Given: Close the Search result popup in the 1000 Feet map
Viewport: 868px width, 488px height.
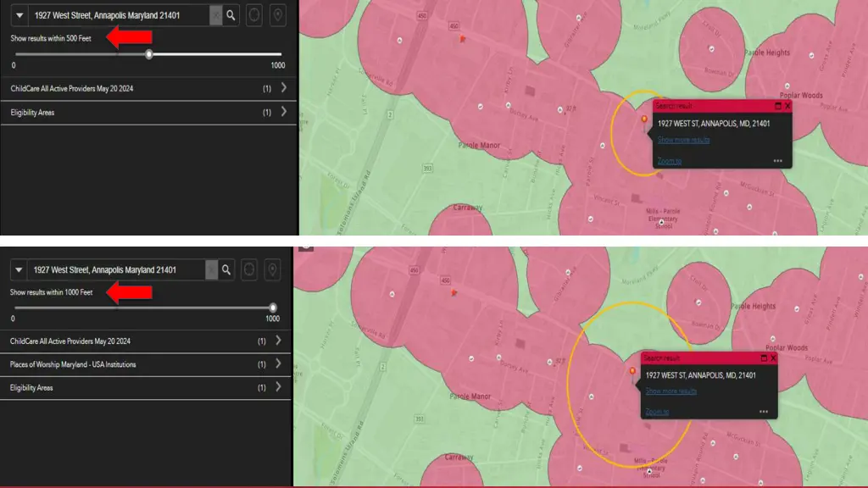Looking at the screenshot, I should (773, 358).
